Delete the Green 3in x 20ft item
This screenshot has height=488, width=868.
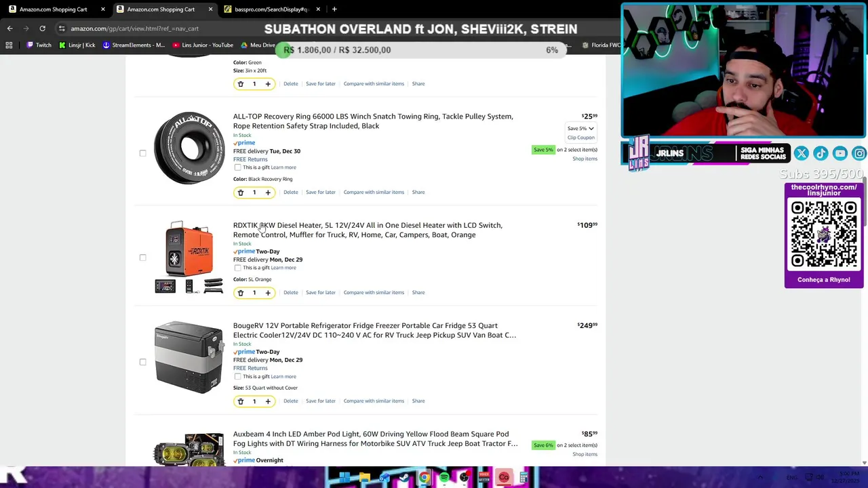290,84
